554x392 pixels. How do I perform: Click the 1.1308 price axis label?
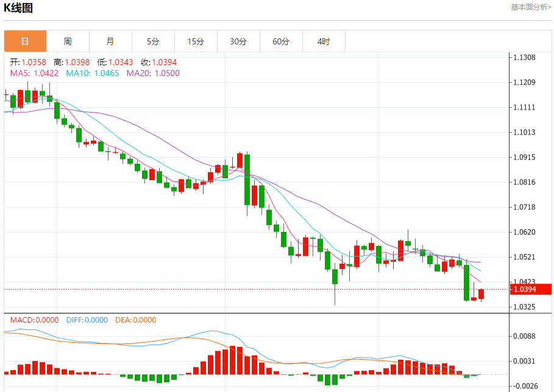(x=524, y=57)
